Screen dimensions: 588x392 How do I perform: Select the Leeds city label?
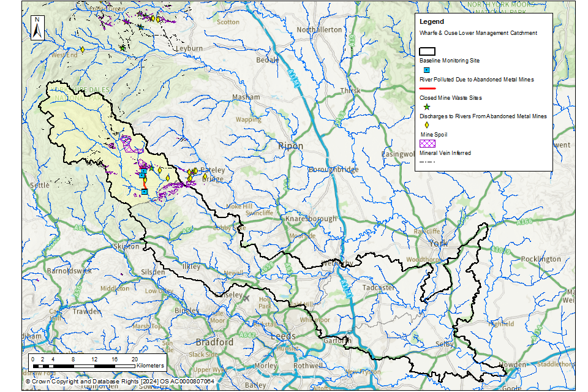point(283,336)
